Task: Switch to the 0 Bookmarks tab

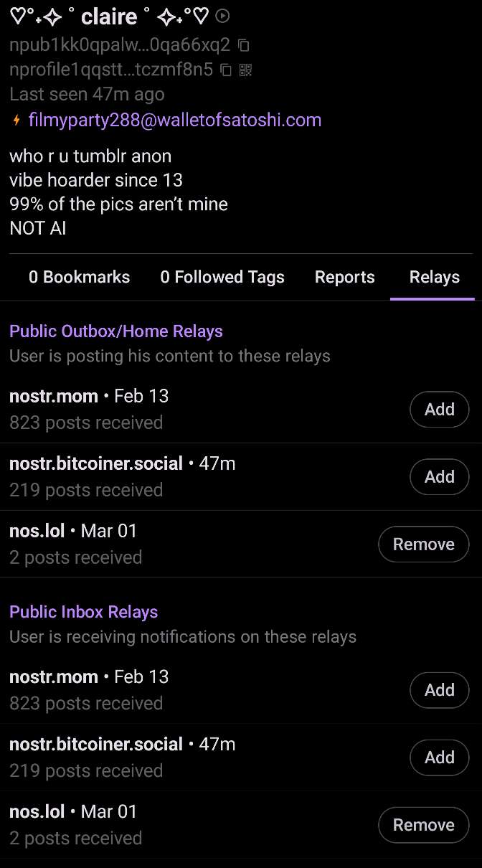Action: tap(79, 277)
